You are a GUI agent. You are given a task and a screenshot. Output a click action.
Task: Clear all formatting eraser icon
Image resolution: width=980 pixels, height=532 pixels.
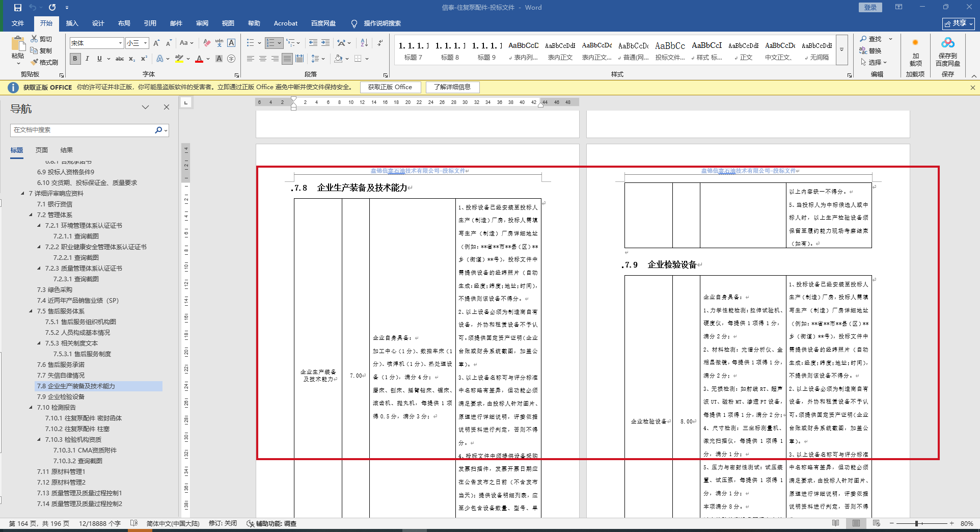coord(207,43)
